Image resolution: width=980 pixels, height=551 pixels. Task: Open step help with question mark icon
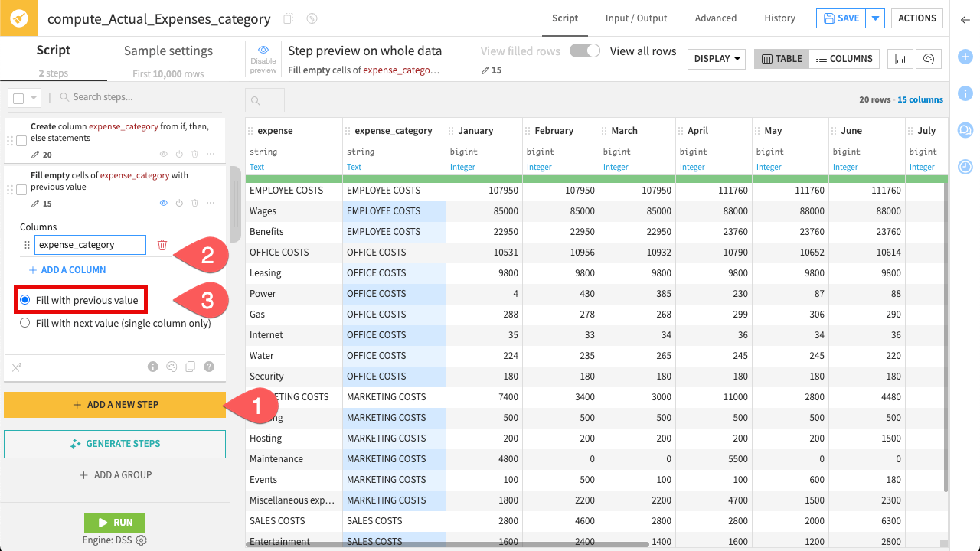pos(208,367)
